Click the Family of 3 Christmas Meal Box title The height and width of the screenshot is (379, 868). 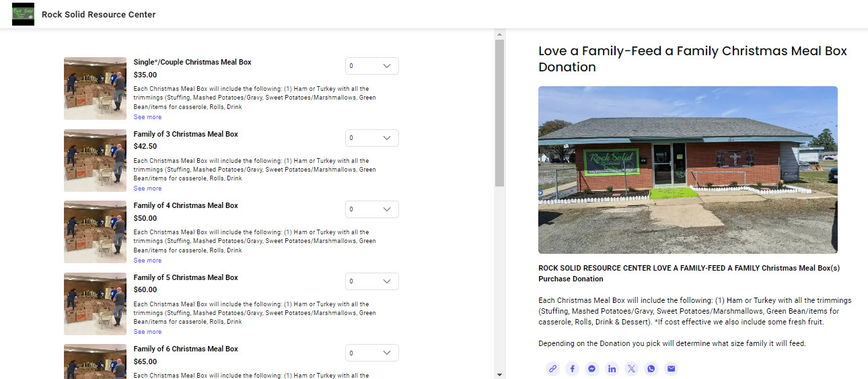tap(186, 134)
